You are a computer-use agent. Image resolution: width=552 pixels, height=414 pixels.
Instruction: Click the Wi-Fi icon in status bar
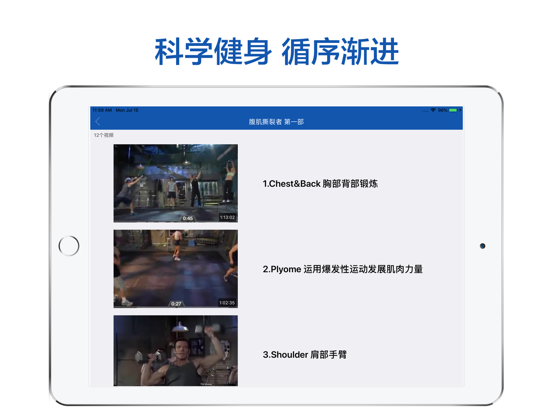tap(433, 110)
